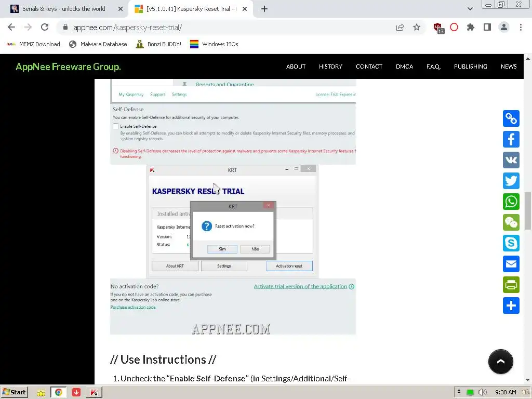The height and width of the screenshot is (399, 532).
Task: Share the article via WhatsApp
Action: [x=511, y=202]
